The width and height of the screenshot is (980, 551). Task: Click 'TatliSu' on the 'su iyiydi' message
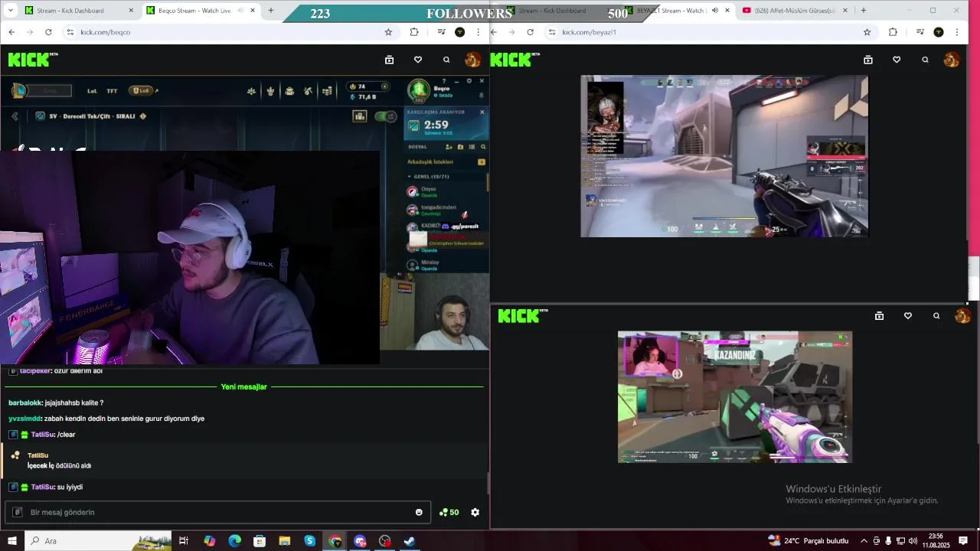[x=42, y=487]
